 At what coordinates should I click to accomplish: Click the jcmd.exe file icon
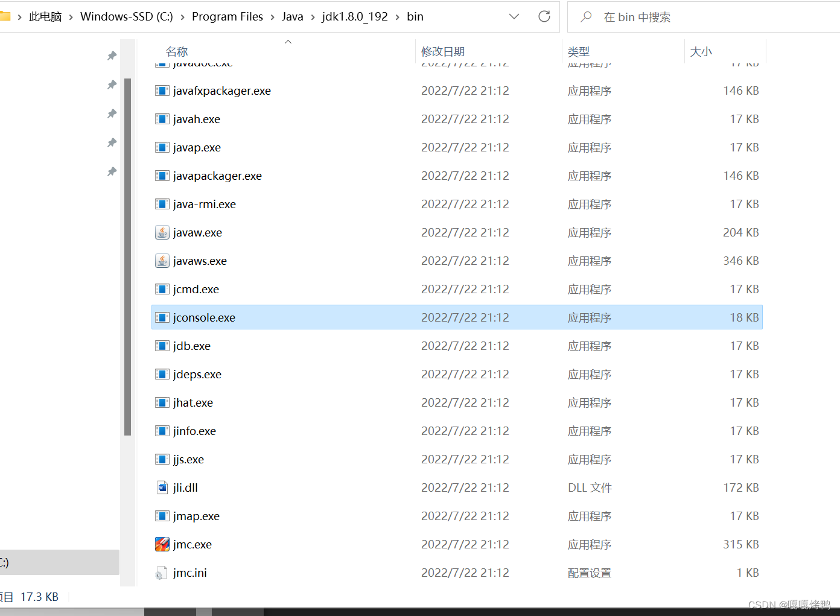(162, 289)
